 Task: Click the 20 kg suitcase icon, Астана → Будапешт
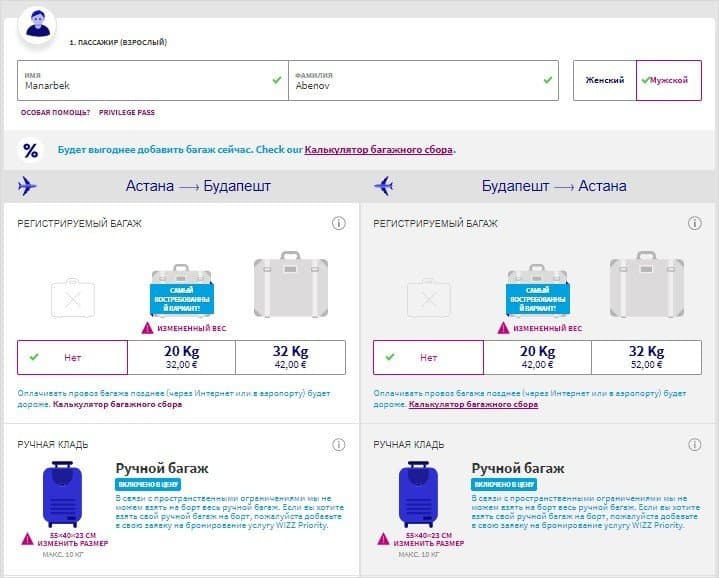click(x=182, y=290)
